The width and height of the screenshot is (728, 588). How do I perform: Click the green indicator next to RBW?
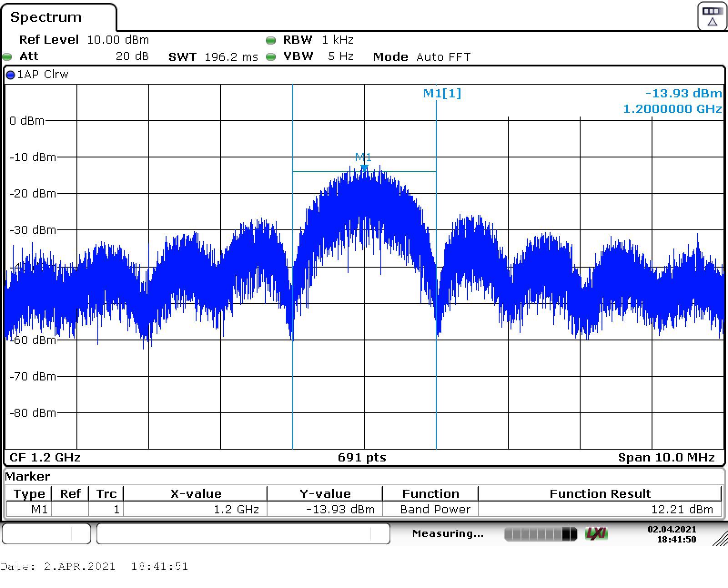coord(271,41)
